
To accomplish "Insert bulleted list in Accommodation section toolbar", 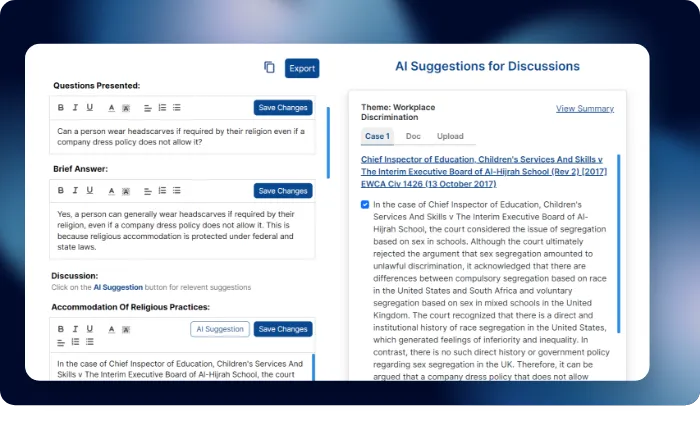I will point(90,342).
